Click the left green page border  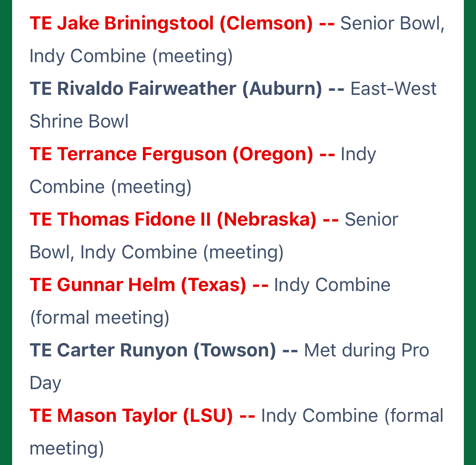(6, 232)
